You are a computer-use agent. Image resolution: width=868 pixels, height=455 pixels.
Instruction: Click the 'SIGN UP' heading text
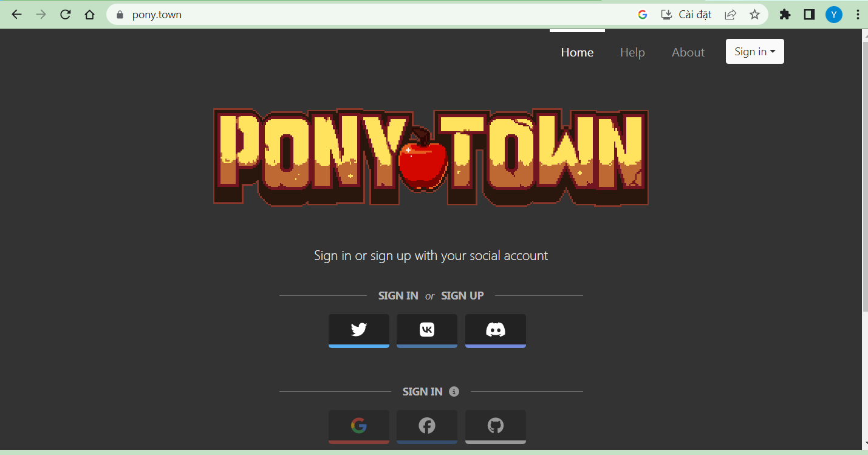click(462, 296)
